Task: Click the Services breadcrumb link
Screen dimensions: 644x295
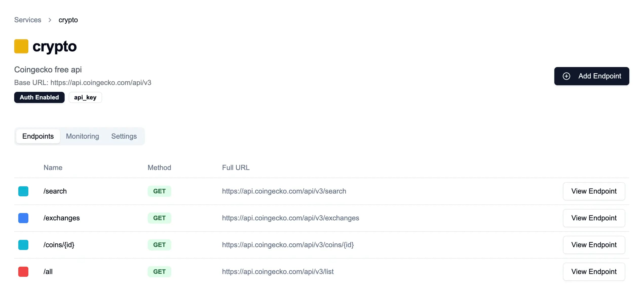Action: pos(28,19)
